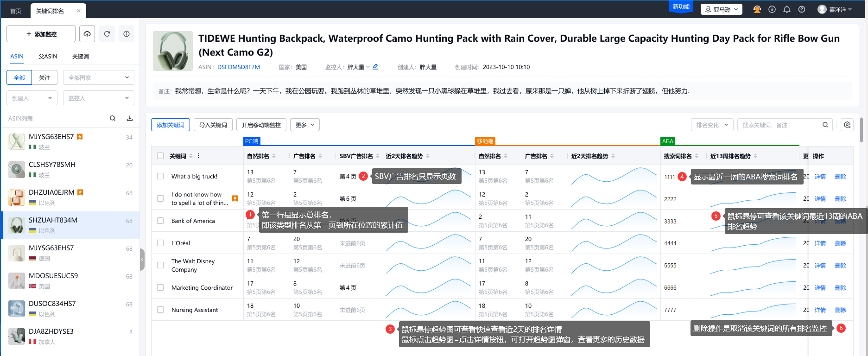This screenshot has width=868, height=356.
Task: Click follow flag on DHZUIA0EJRM row
Action: tap(80, 192)
